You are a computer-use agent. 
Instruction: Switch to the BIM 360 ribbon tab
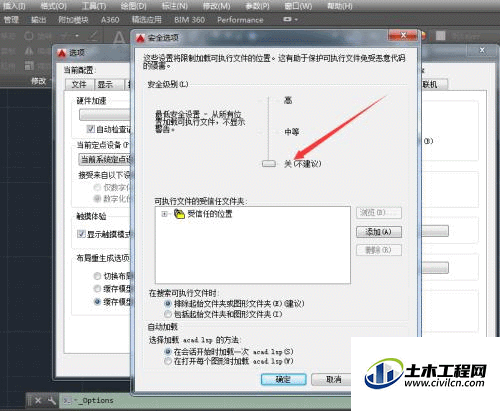pos(189,20)
